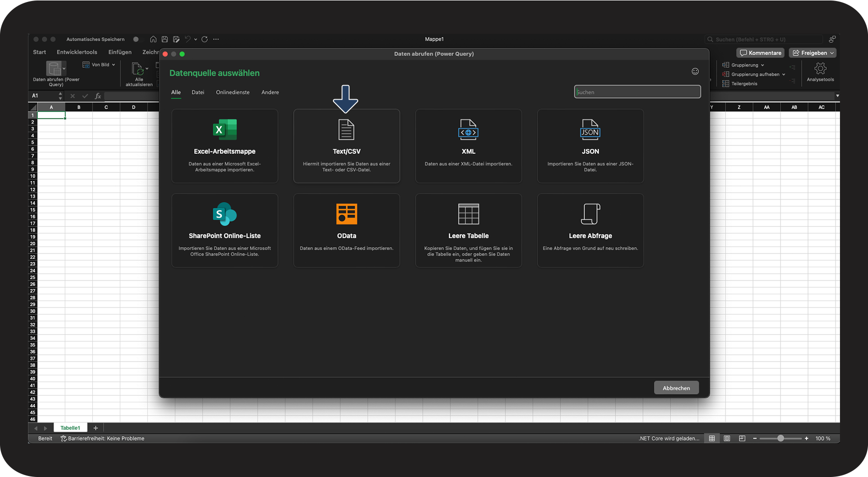Screen dimensions: 868x477
Task: Switch to normal grid view in status bar
Action: pos(712,438)
